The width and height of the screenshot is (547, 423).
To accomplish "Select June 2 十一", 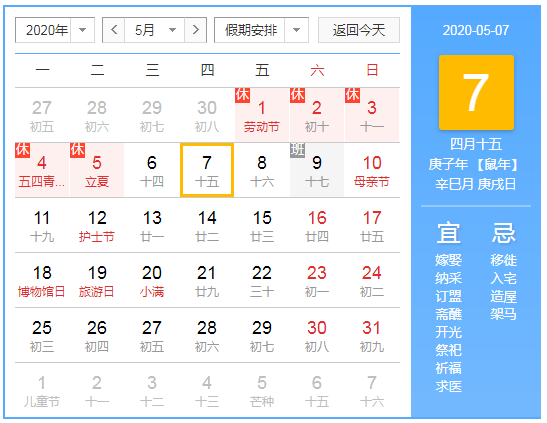I will point(97,391).
